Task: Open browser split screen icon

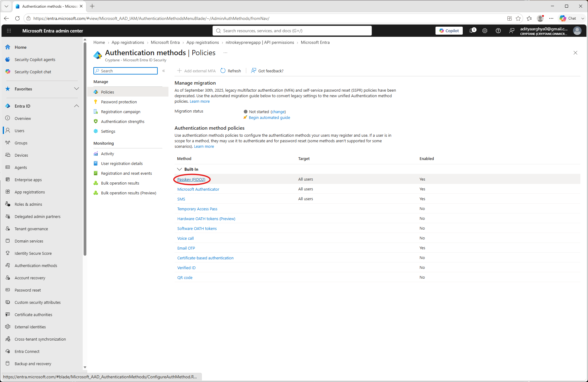Action: [x=510, y=18]
